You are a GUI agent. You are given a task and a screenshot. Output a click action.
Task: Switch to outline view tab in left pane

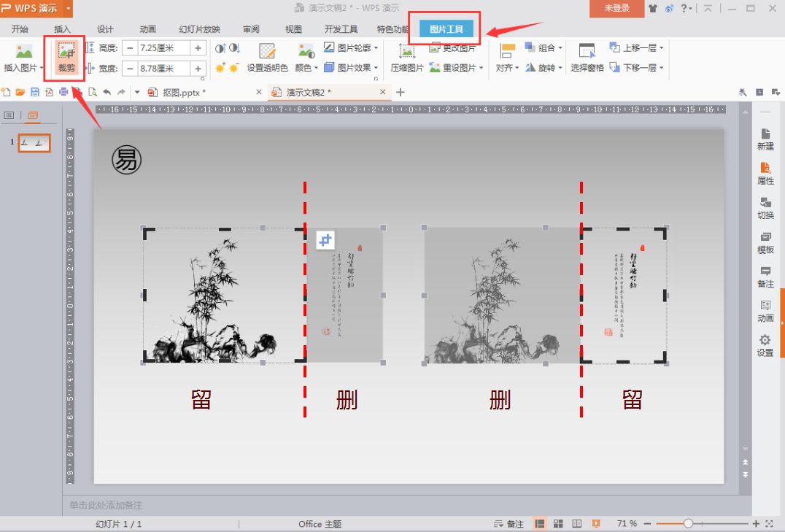click(x=9, y=115)
